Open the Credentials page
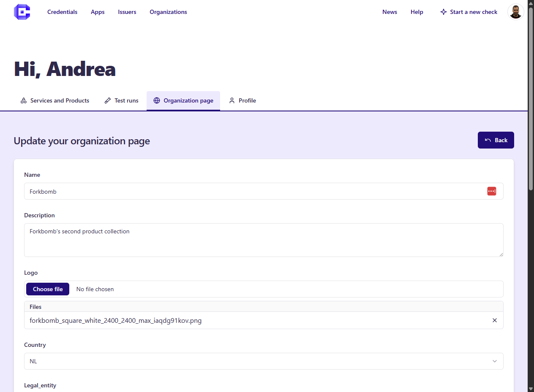The image size is (534, 392). 63,12
